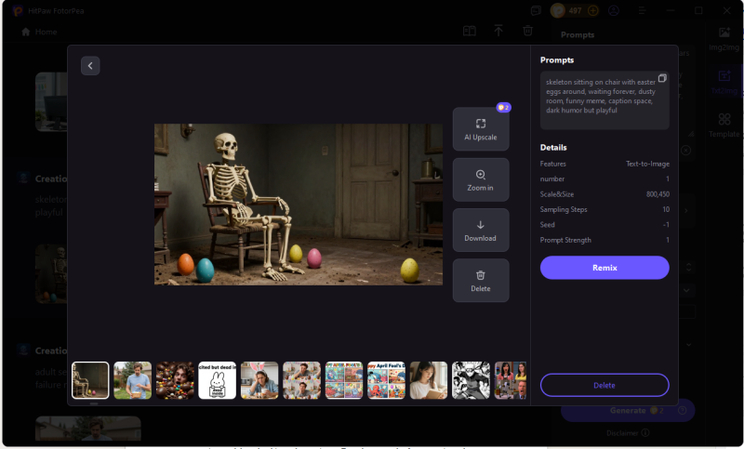Select the white bunny meme thumbnail
This screenshot has height=449, width=744.
pyautogui.click(x=217, y=380)
